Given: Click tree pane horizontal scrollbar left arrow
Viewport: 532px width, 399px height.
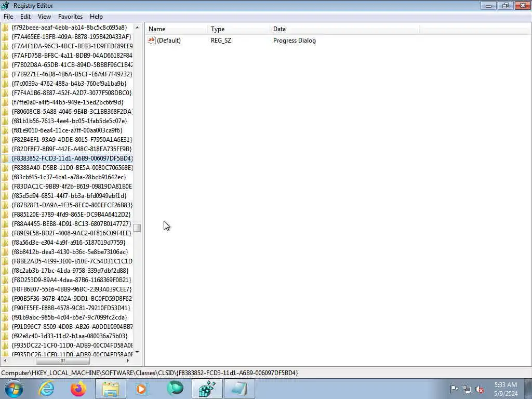Looking at the screenshot, I should coord(5,361).
